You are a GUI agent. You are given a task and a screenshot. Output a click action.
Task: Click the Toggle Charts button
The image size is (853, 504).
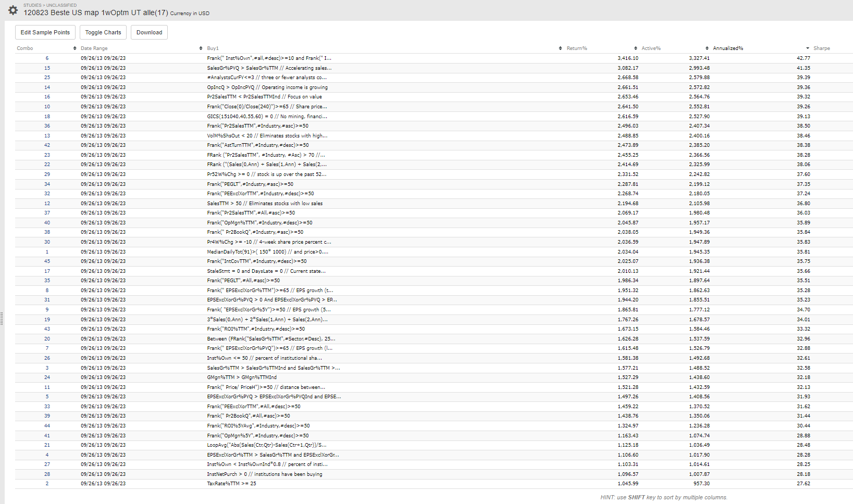click(103, 32)
